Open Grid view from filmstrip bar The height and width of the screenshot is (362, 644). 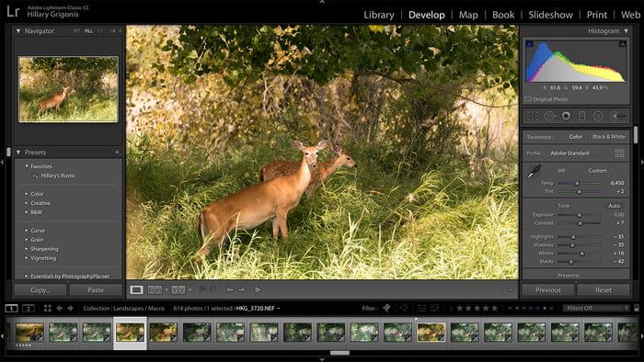[x=48, y=309]
